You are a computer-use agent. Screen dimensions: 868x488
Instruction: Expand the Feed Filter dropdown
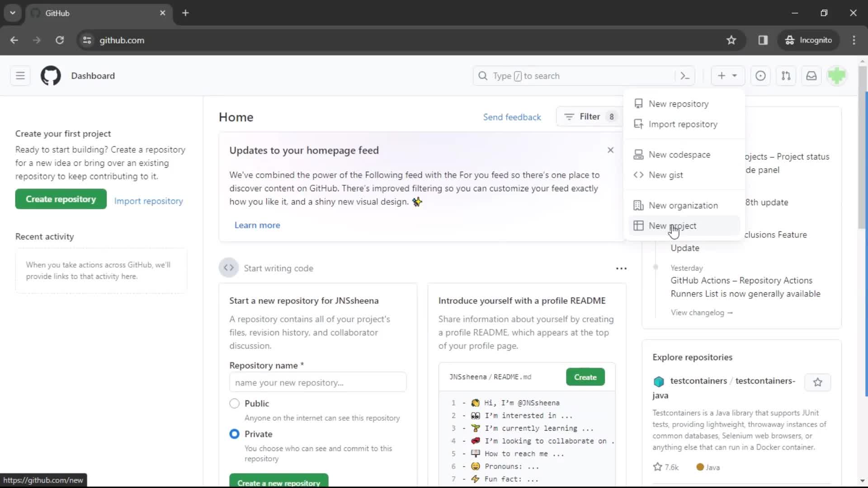590,116
